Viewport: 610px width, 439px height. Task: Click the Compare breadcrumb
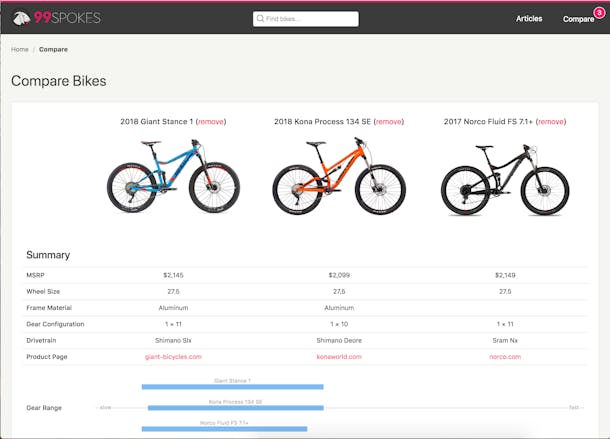tap(53, 49)
